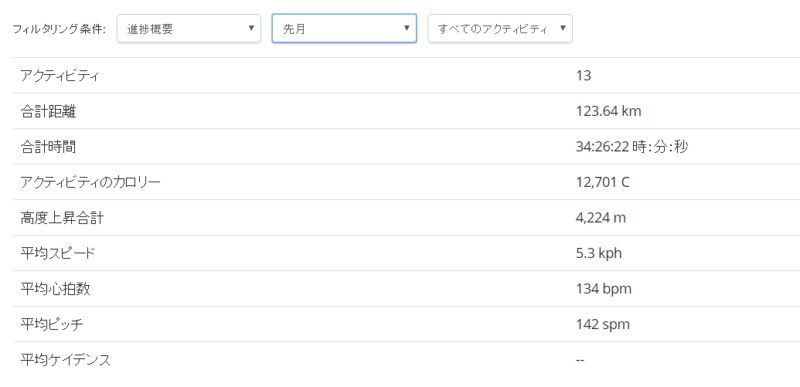
Task: Select the アクティビティ count row label
Action: [60, 76]
